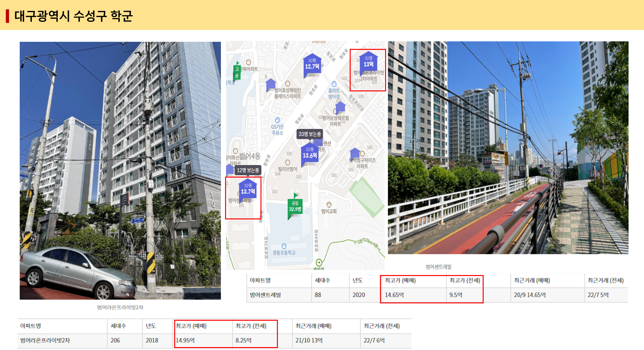Click the 33명 보는중 tooltip badge
644x350 pixels.
[x=310, y=134]
